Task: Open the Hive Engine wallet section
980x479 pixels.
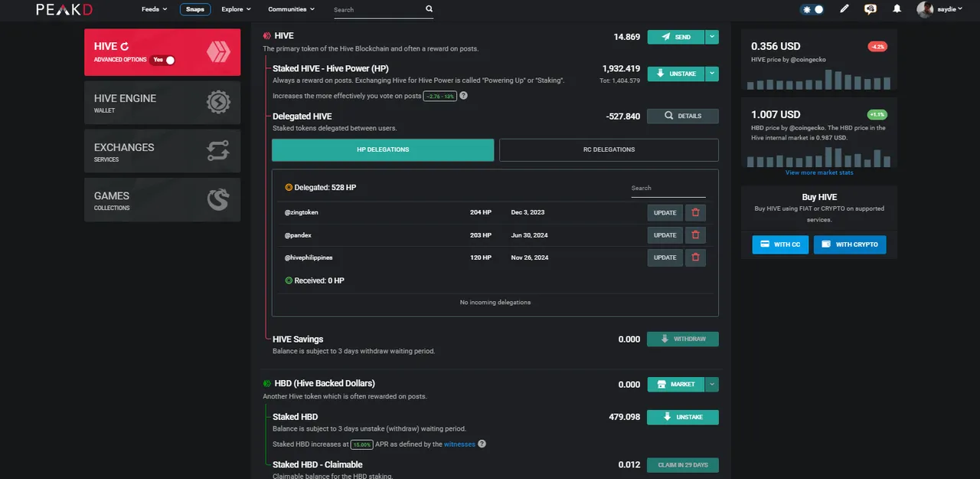Action: click(162, 103)
